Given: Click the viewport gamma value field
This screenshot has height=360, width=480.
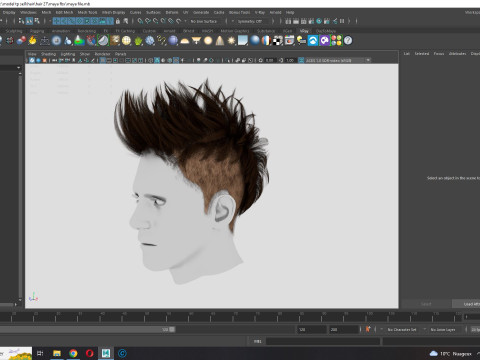Looking at the screenshot, I should pos(290,60).
